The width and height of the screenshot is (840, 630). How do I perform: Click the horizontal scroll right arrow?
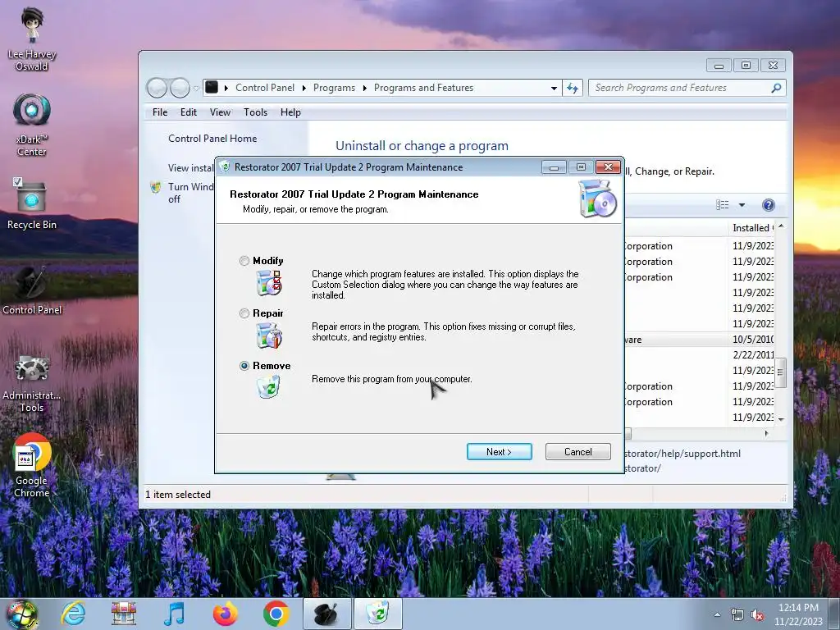click(x=767, y=433)
